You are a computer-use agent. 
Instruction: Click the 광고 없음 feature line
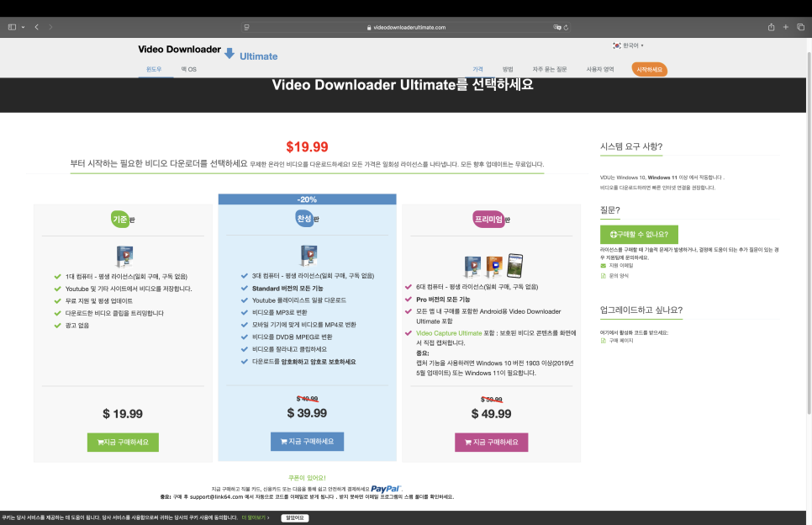[77, 326]
